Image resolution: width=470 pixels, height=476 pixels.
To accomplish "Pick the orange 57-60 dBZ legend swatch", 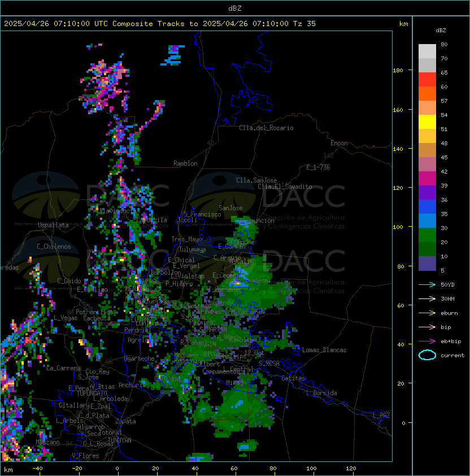I will [x=427, y=93].
